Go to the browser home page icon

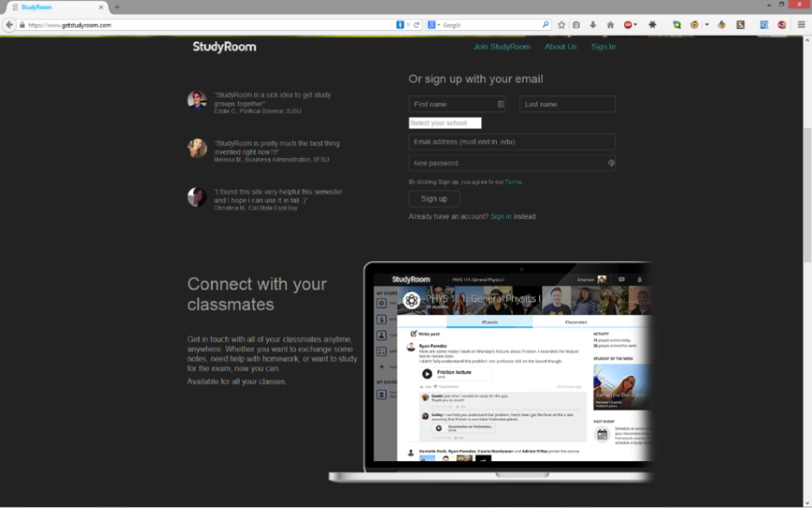(x=610, y=25)
